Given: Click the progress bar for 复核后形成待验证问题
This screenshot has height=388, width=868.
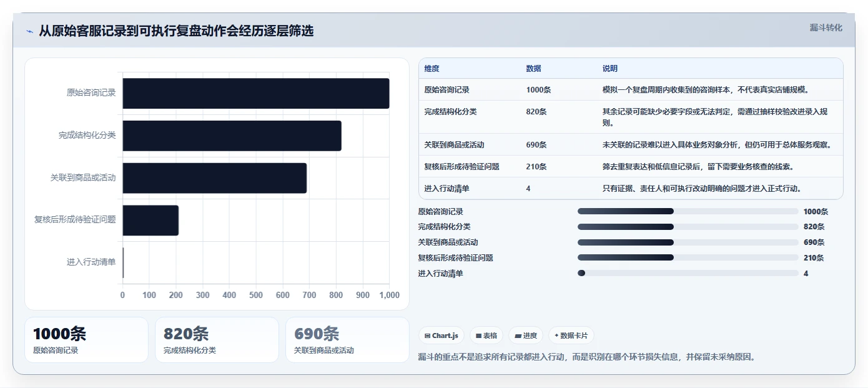Looking at the screenshot, I should (x=688, y=257).
